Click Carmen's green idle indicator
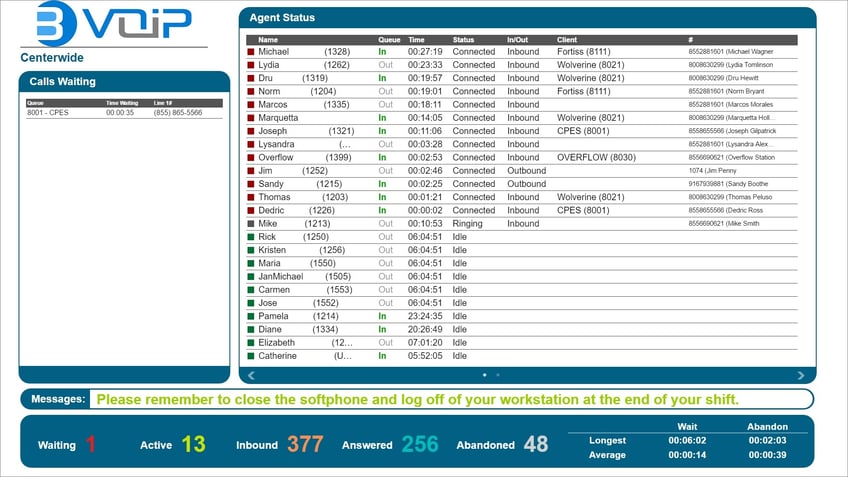Viewport: 848px width, 477px height. click(x=251, y=290)
